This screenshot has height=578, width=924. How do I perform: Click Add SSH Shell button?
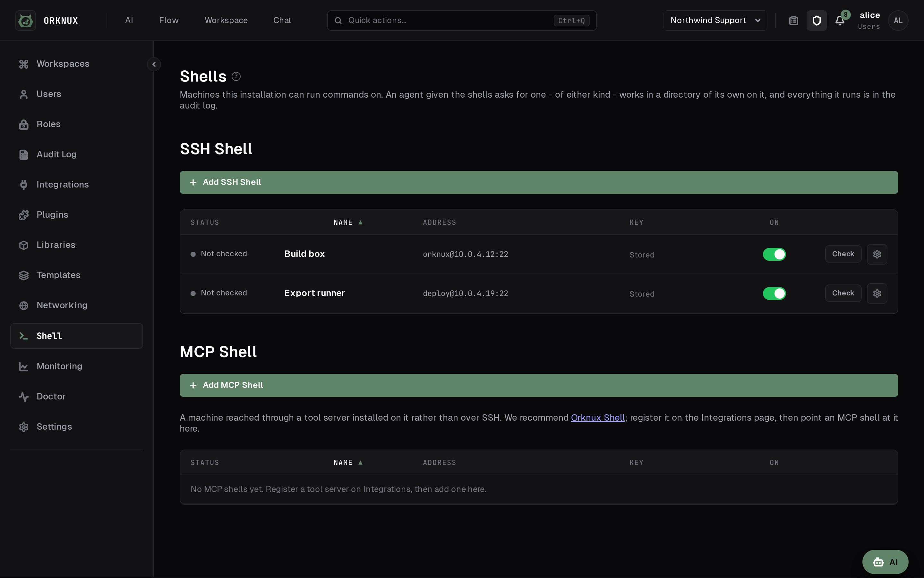[x=539, y=182]
